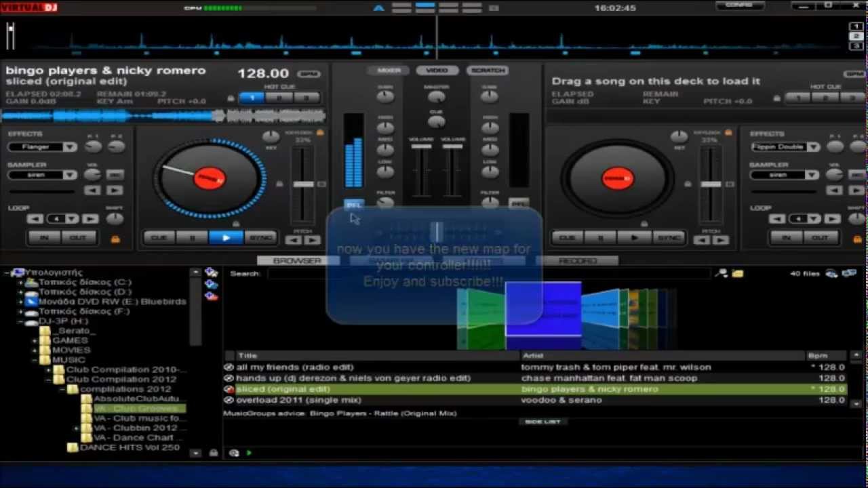Click the Play button on the left deck
Viewport: 868px width, 488px height.
[x=226, y=238]
